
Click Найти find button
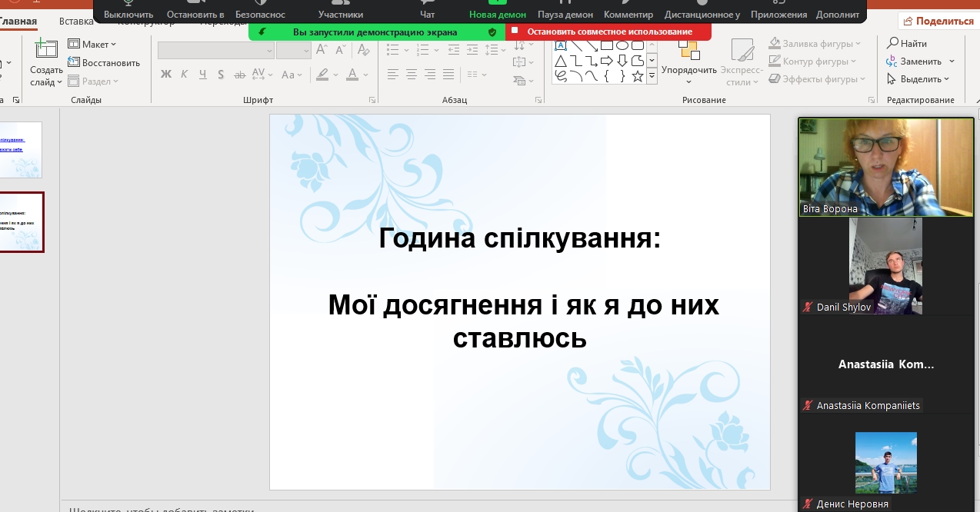point(907,44)
